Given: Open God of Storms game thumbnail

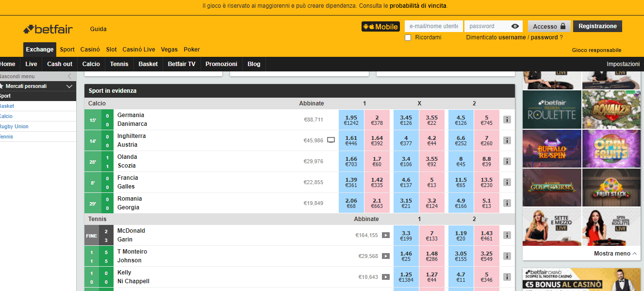Looking at the screenshot, I should [552, 187].
